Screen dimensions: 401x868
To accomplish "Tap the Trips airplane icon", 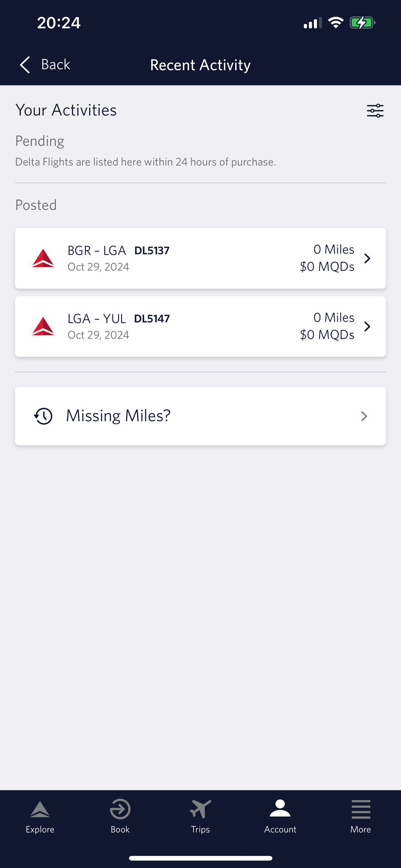I will tap(200, 810).
